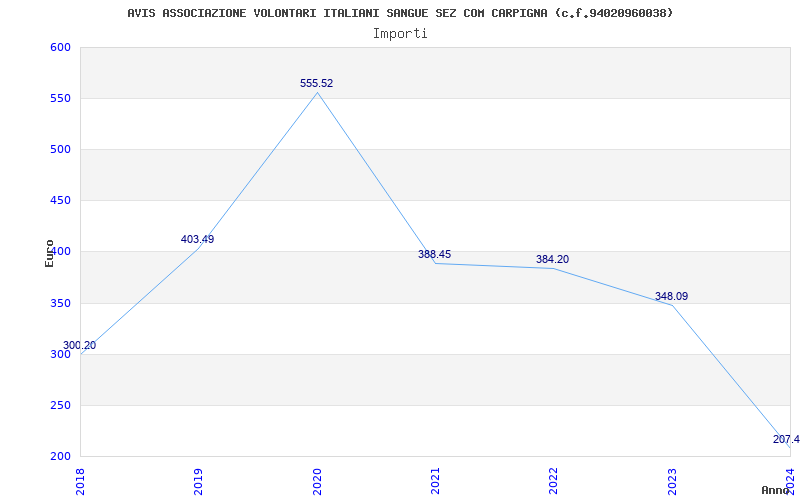Click the 600 y-axis value
The image size is (800, 500).
[60, 47]
